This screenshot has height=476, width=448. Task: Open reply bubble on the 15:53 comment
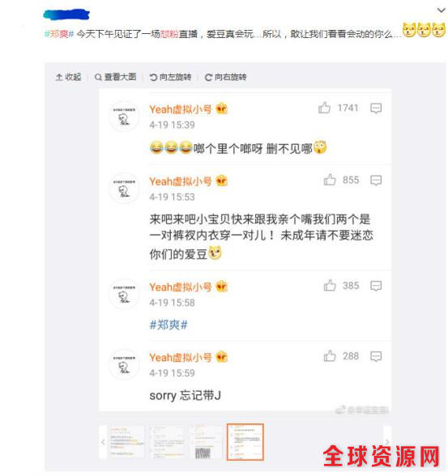click(376, 181)
